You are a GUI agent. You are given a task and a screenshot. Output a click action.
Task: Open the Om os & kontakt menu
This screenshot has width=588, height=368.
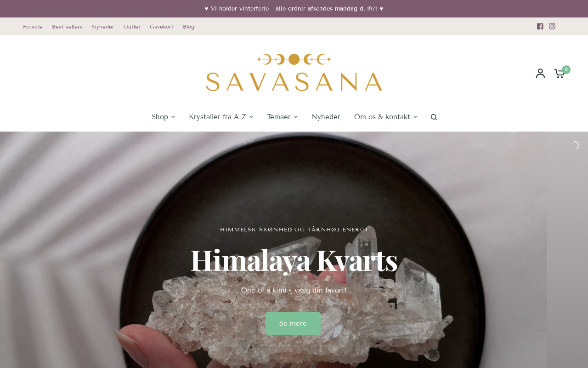coord(385,117)
